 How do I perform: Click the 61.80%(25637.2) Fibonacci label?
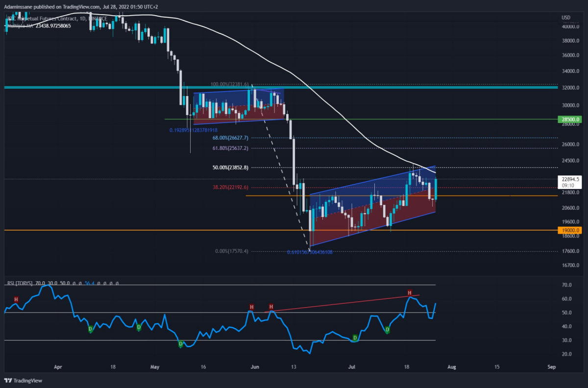tap(230, 148)
